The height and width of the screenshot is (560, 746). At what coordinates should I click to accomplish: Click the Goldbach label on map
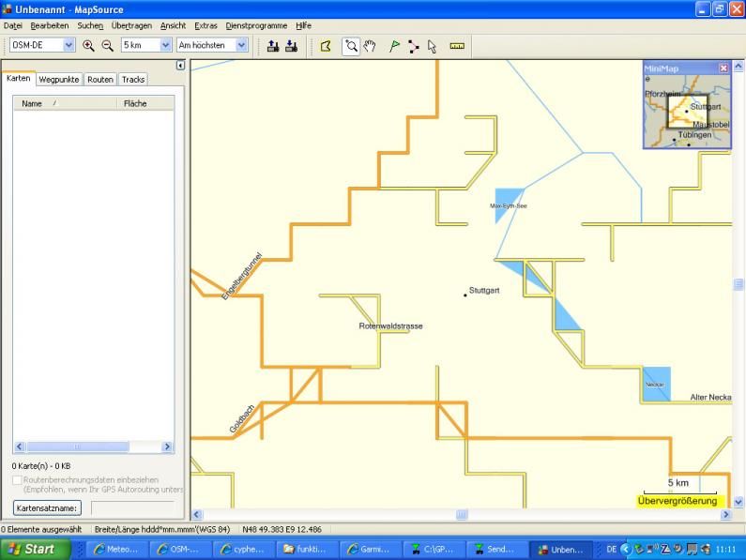pos(242,418)
